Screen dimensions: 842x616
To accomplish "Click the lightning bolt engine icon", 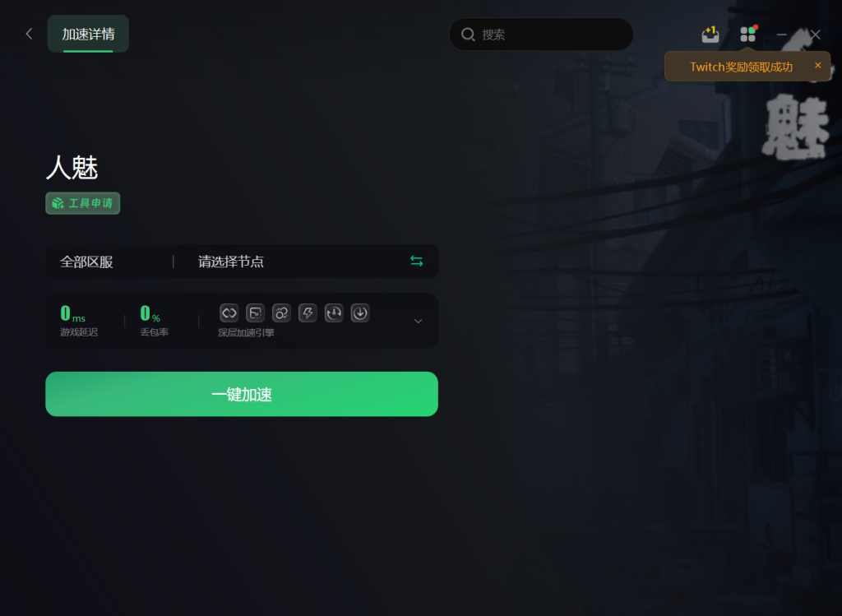I will click(x=308, y=313).
